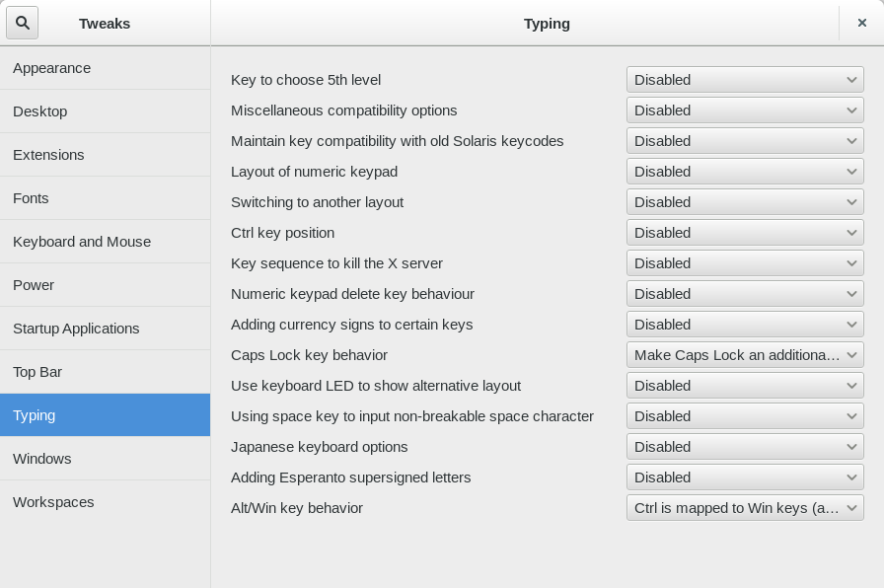Click the search magnifier icon
Screen dimensions: 884x588
23,23
